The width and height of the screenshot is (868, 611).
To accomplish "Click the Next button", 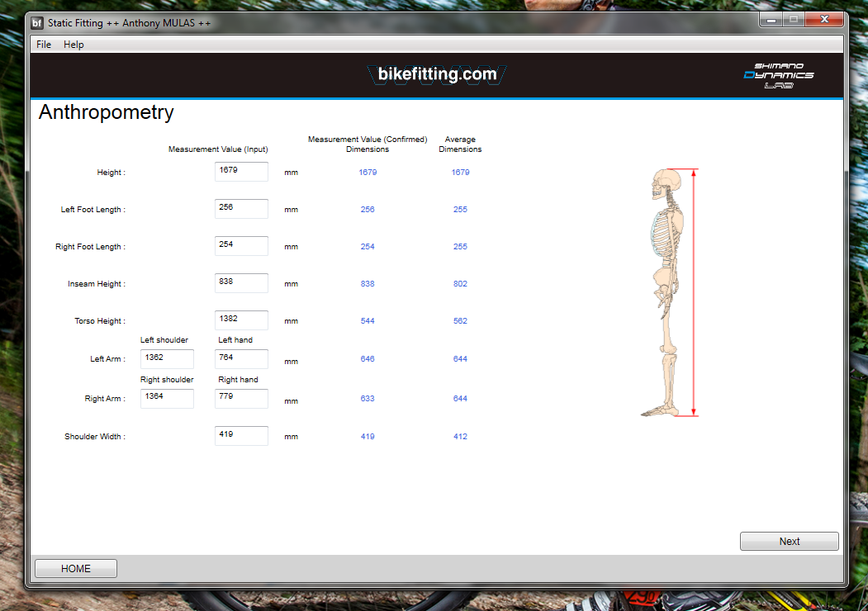I will pyautogui.click(x=789, y=542).
